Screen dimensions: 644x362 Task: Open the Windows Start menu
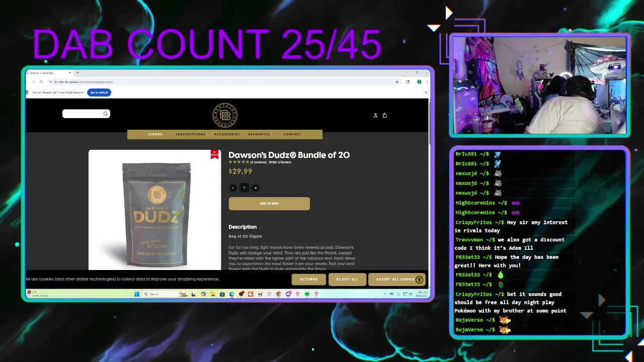tap(136, 294)
